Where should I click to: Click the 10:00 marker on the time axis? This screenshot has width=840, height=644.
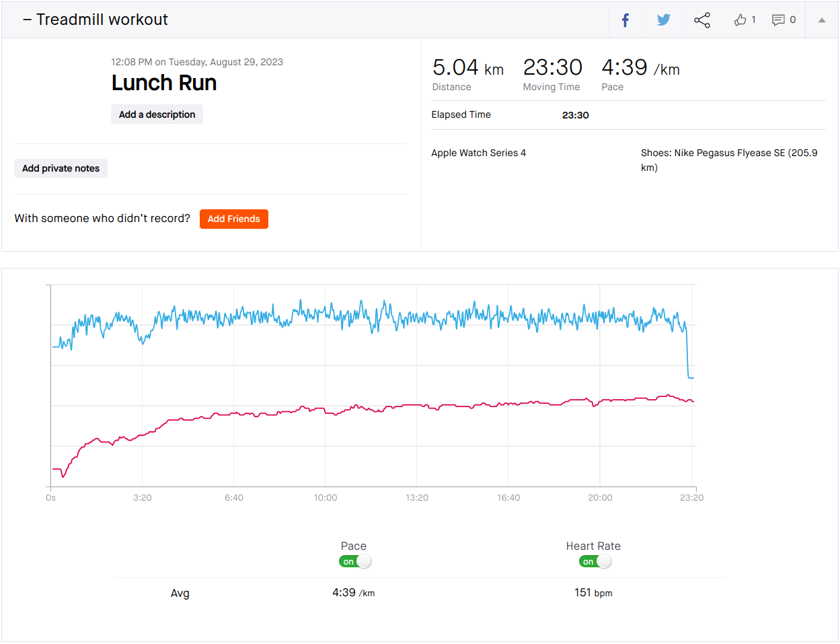click(x=326, y=497)
